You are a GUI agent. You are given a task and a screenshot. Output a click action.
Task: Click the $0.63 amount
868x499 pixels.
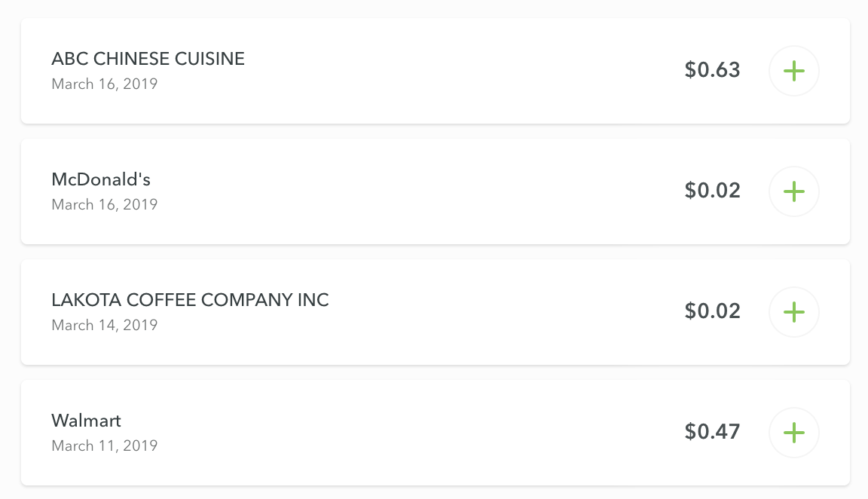[x=712, y=70]
